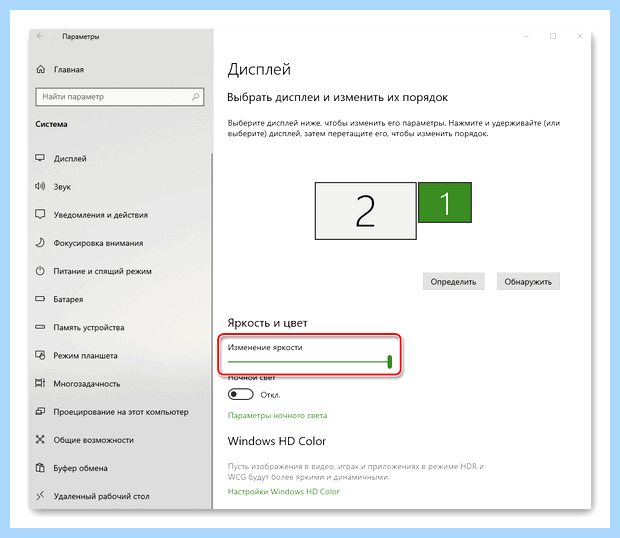Open Удаленный рабочий стол page
The image size is (620, 538).
(x=102, y=496)
